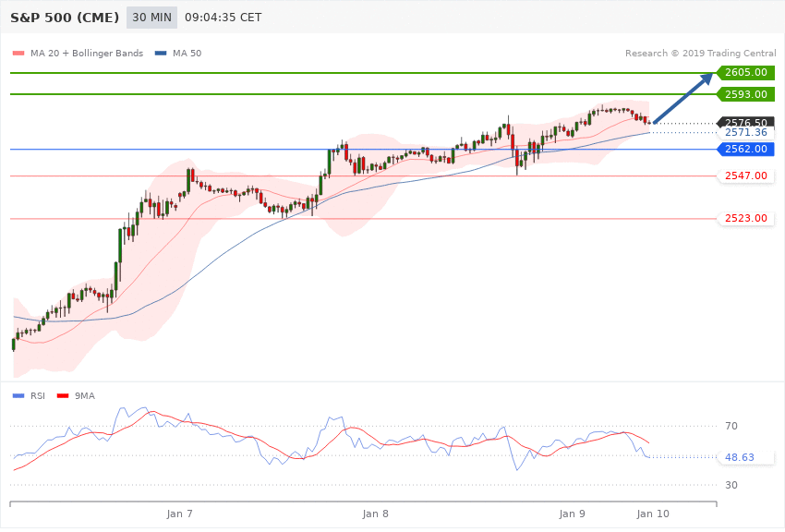Click the RSI 70 level label
Viewport: 785px width, 532px height.
[x=731, y=427]
